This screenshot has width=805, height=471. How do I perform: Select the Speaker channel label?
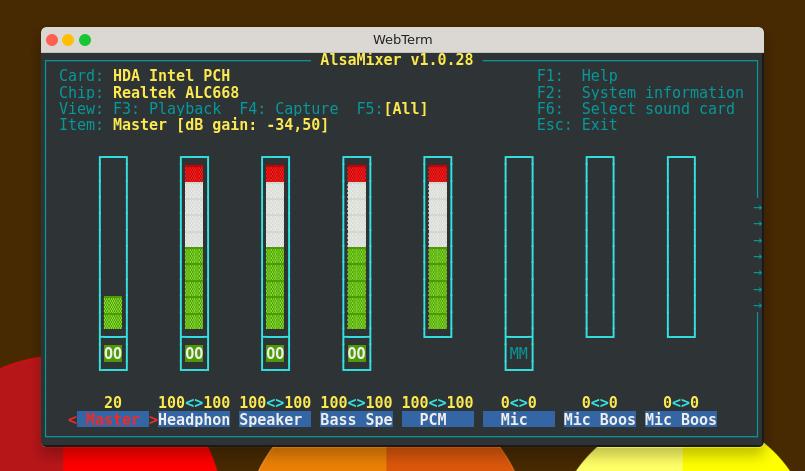(x=275, y=419)
